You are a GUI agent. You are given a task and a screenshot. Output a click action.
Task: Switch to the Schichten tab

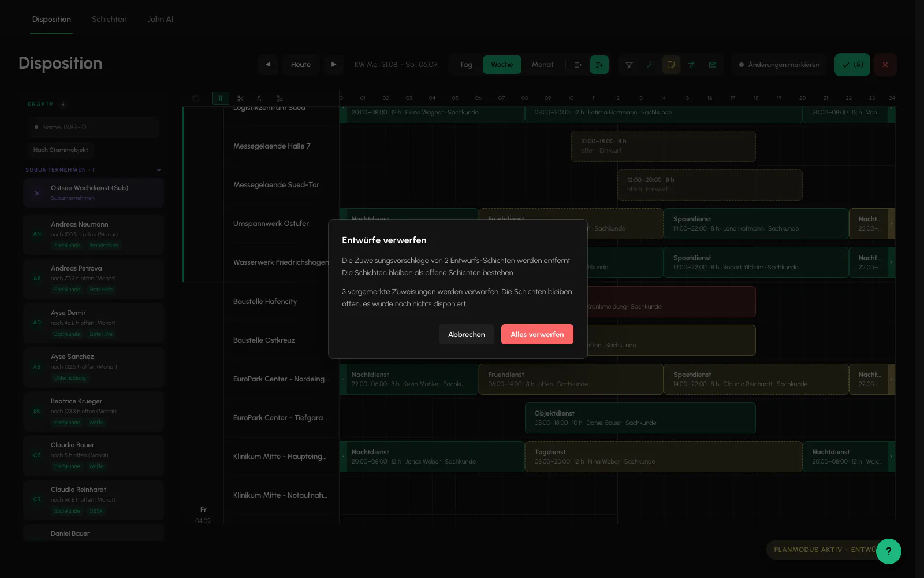click(x=109, y=19)
